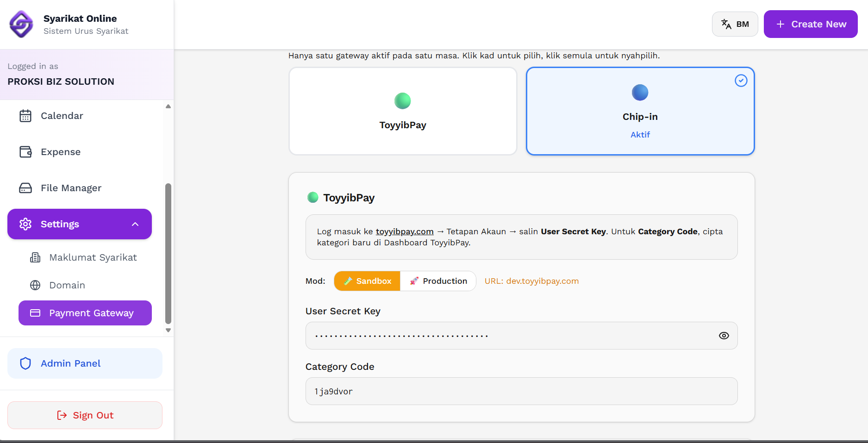Click the language translate icon

726,24
